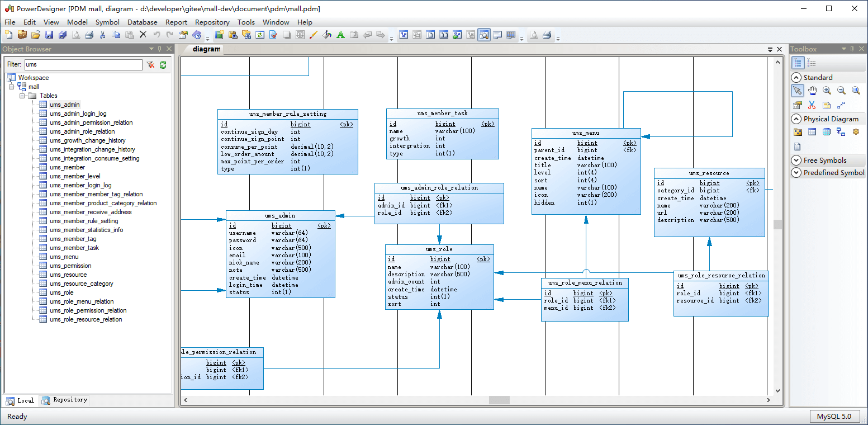
Task: Select the Reference link tool in Toolbox
Action: click(x=841, y=132)
